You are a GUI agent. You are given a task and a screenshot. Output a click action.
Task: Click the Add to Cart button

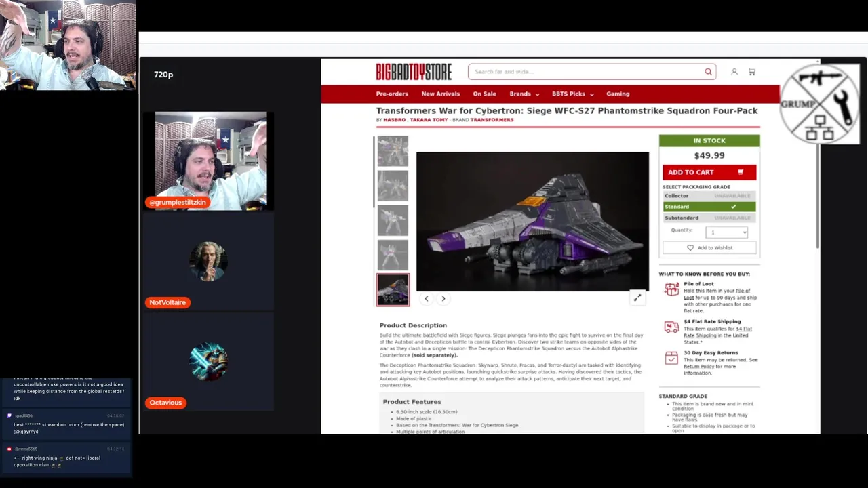click(709, 172)
